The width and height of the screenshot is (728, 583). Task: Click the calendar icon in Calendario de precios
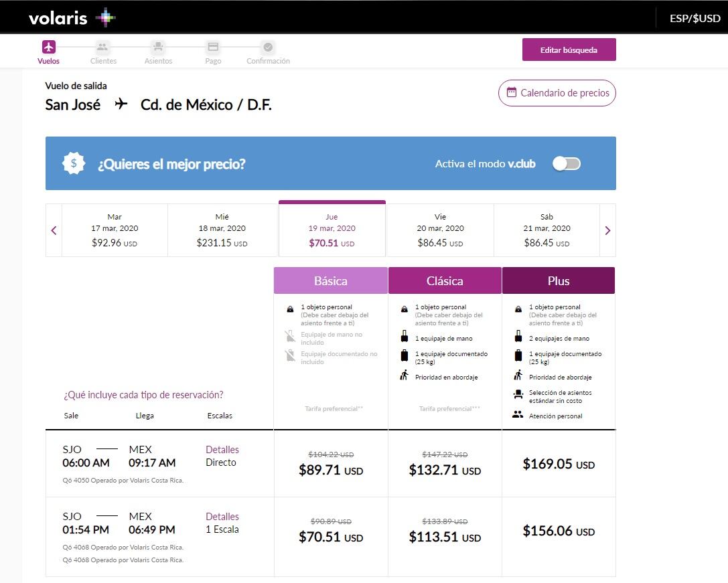pos(512,93)
